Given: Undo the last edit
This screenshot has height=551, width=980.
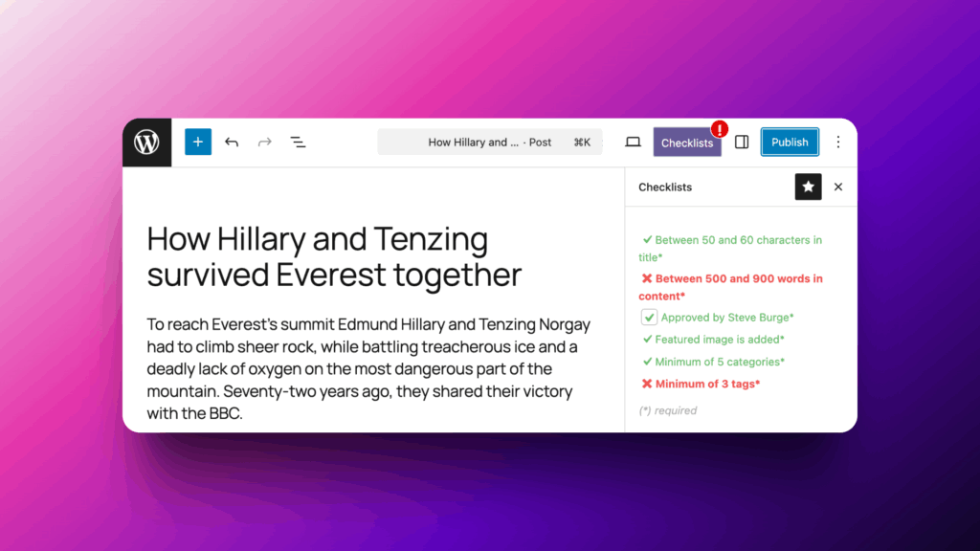Looking at the screenshot, I should 232,143.
